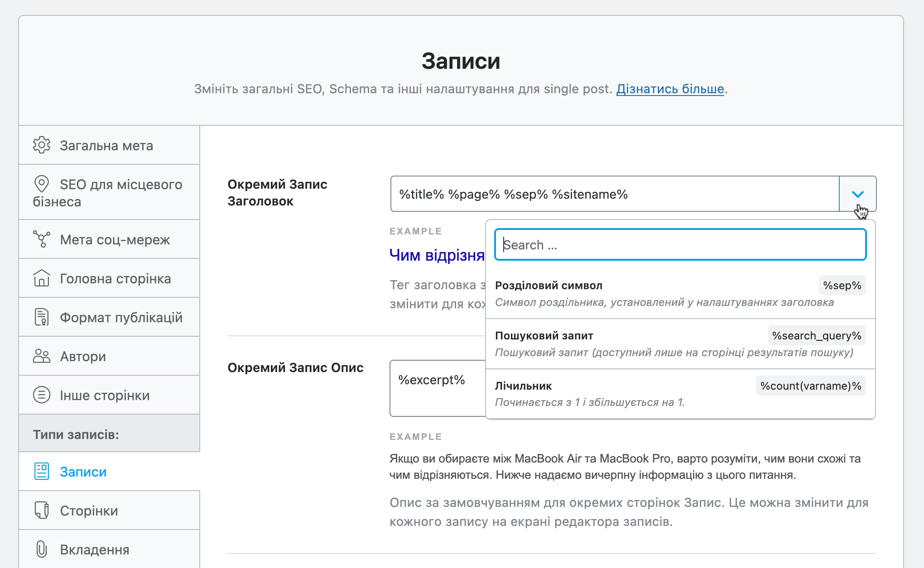Click the document icon beside Формат публікацій
Image resolution: width=924 pixels, height=568 pixels.
pyautogui.click(x=41, y=317)
